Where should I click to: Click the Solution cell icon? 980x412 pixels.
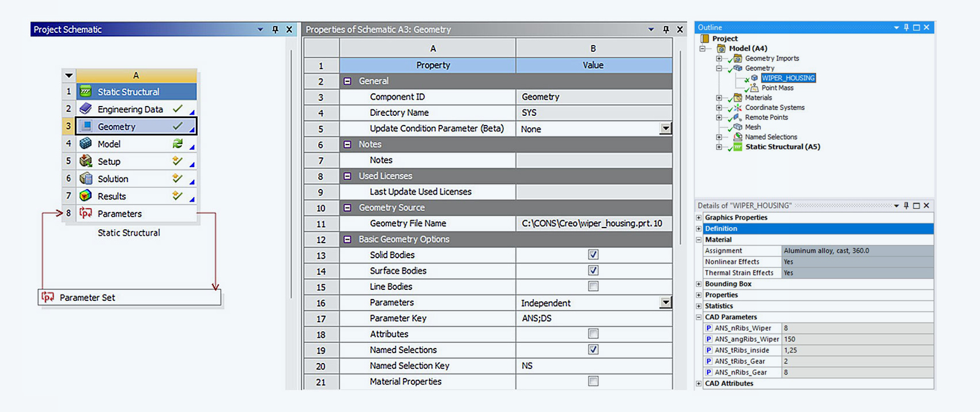(x=86, y=178)
